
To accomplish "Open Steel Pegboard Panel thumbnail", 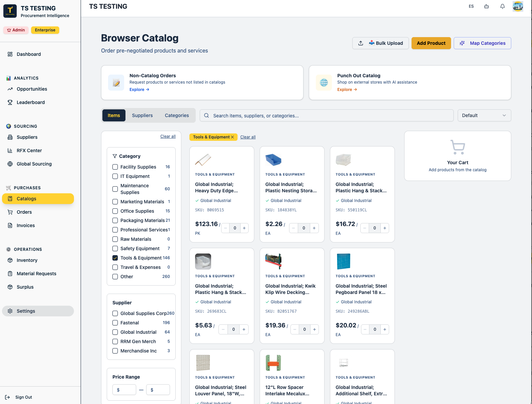I will pos(344,262).
